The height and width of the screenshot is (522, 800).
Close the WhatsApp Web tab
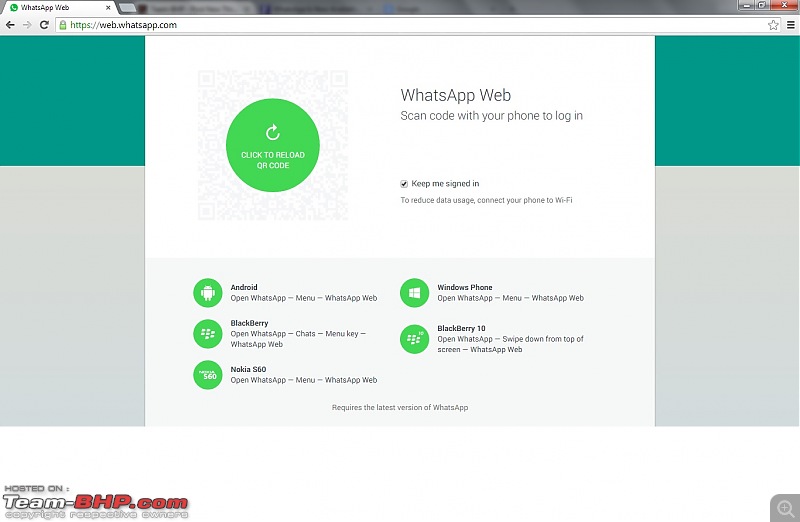pyautogui.click(x=108, y=8)
